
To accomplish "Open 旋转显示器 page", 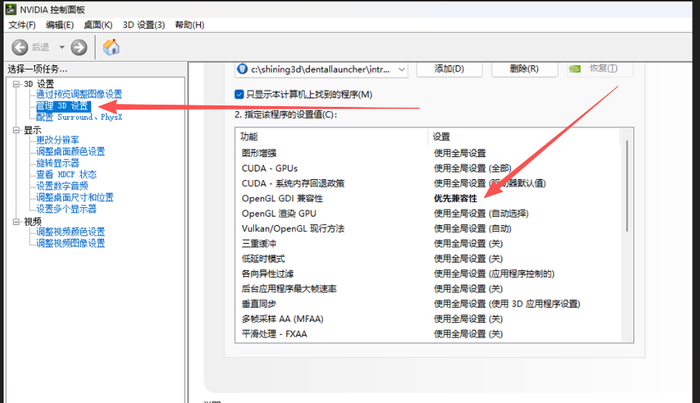I will click(58, 163).
